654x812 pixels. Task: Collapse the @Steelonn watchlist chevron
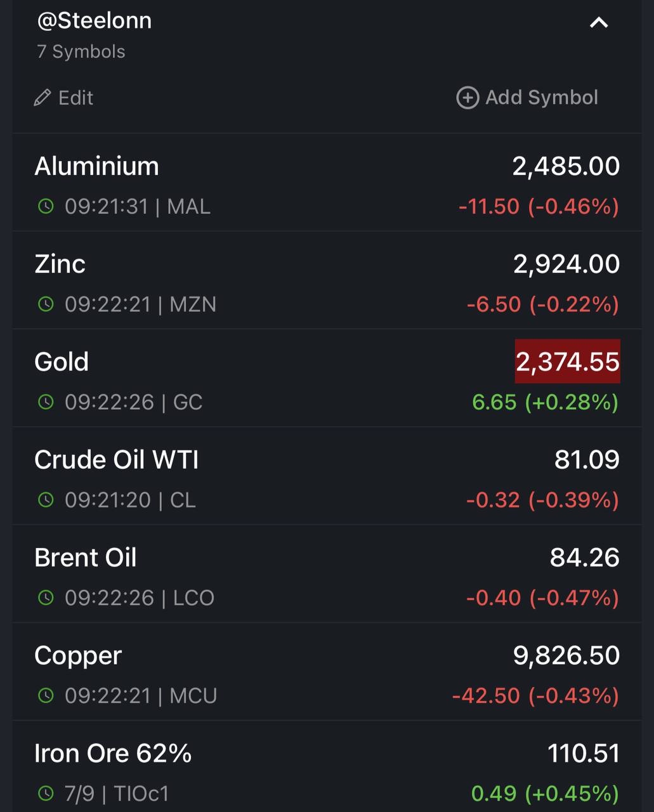[599, 23]
